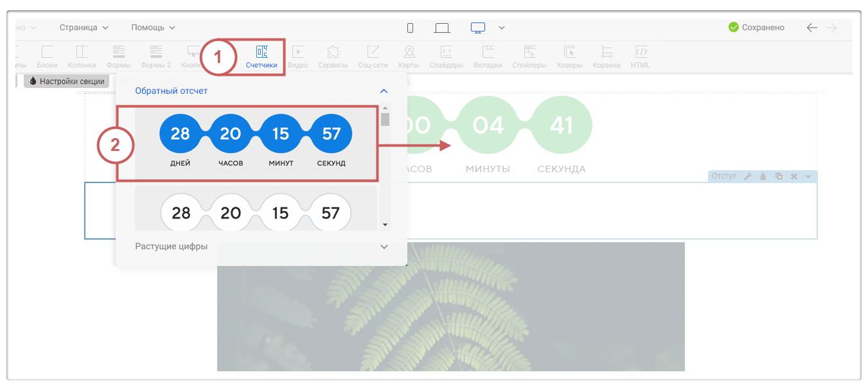Switch to tablet preview mode
Viewport: 868px width, 388px height.
click(441, 28)
